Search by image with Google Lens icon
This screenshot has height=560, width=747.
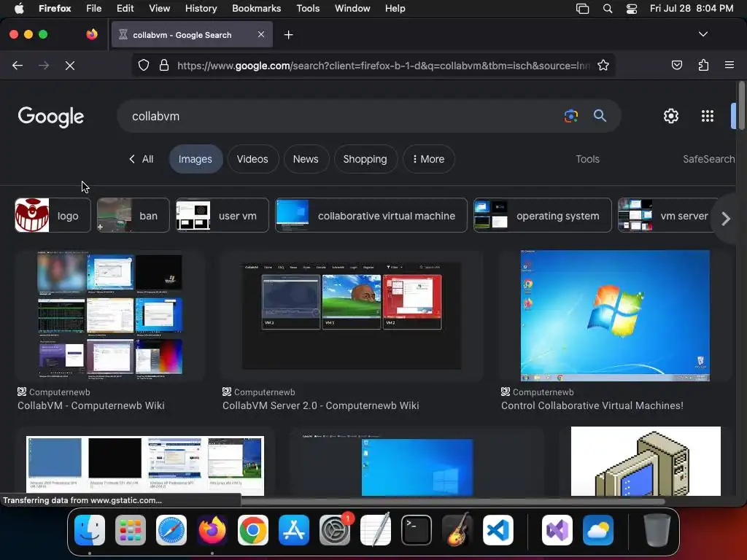(570, 116)
